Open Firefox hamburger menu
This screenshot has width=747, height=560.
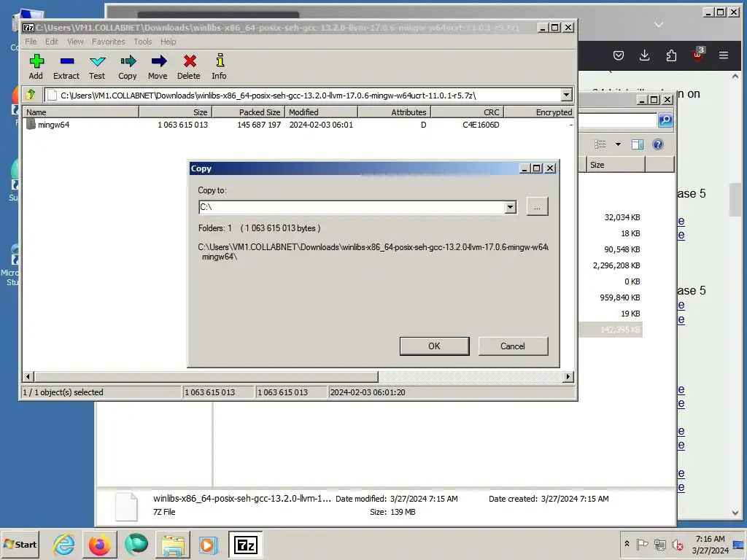[x=724, y=55]
